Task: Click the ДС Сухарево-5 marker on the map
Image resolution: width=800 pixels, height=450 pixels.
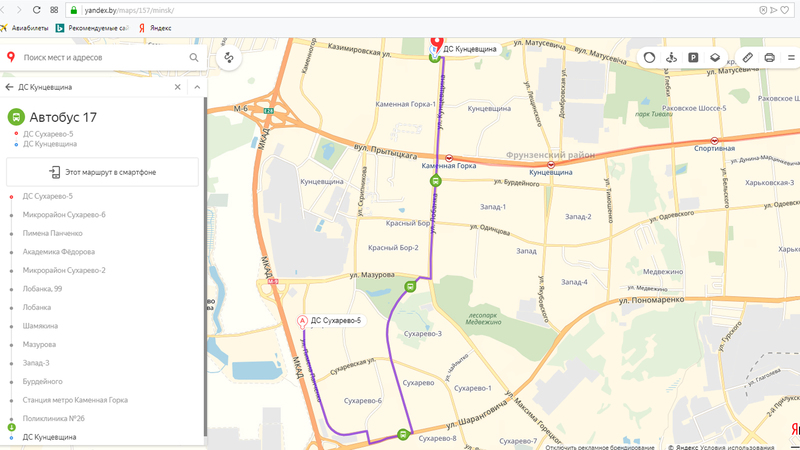Action: (303, 321)
